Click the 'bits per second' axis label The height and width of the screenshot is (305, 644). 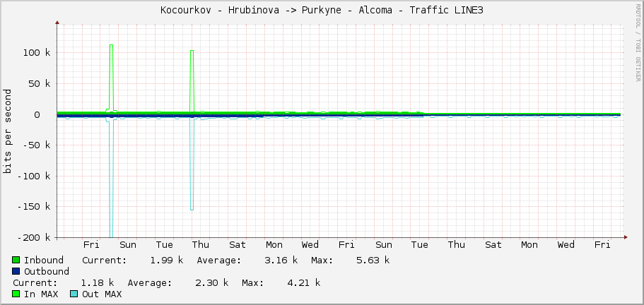click(x=7, y=131)
